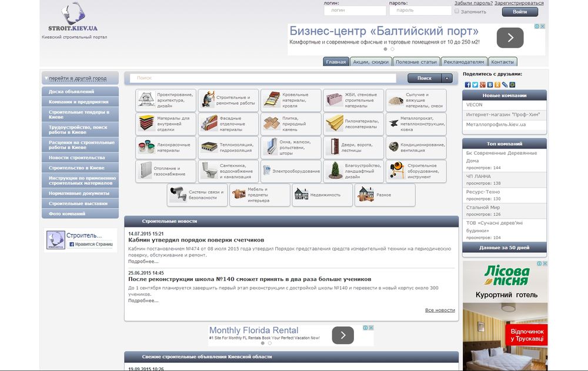Open Компании и предприятия menu item
Screen dimensions: 588x371
[x=80, y=102]
